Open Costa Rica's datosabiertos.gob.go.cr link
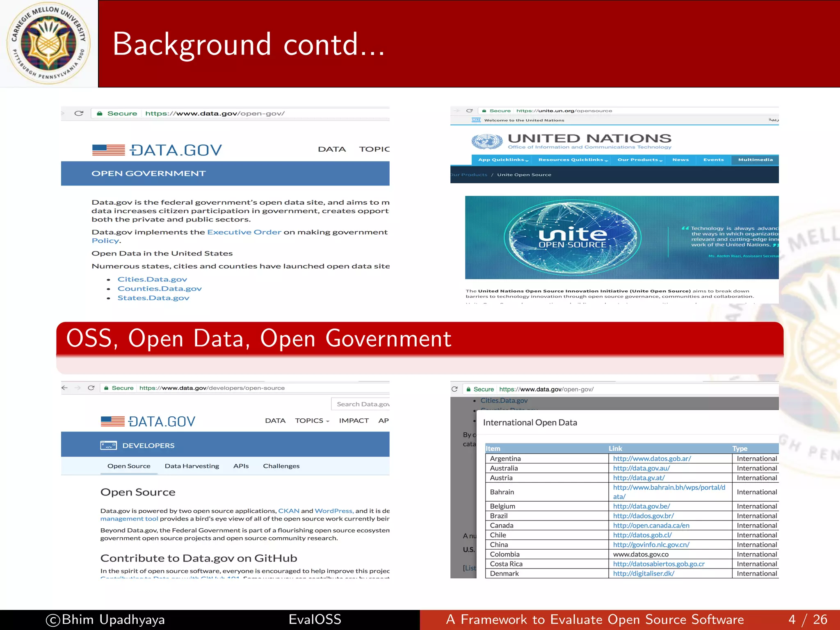Screen dimensions: 840x630 [x=659, y=564]
